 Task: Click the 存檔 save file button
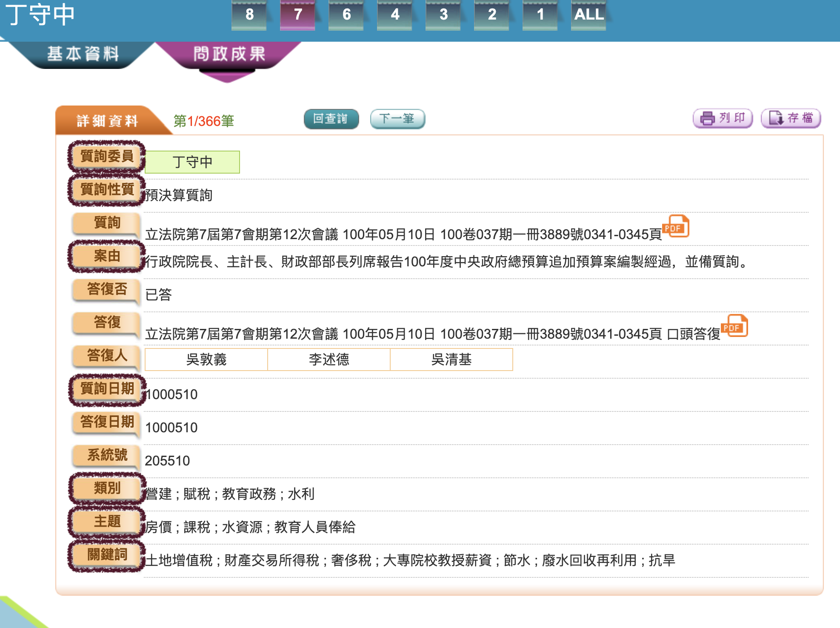791,118
